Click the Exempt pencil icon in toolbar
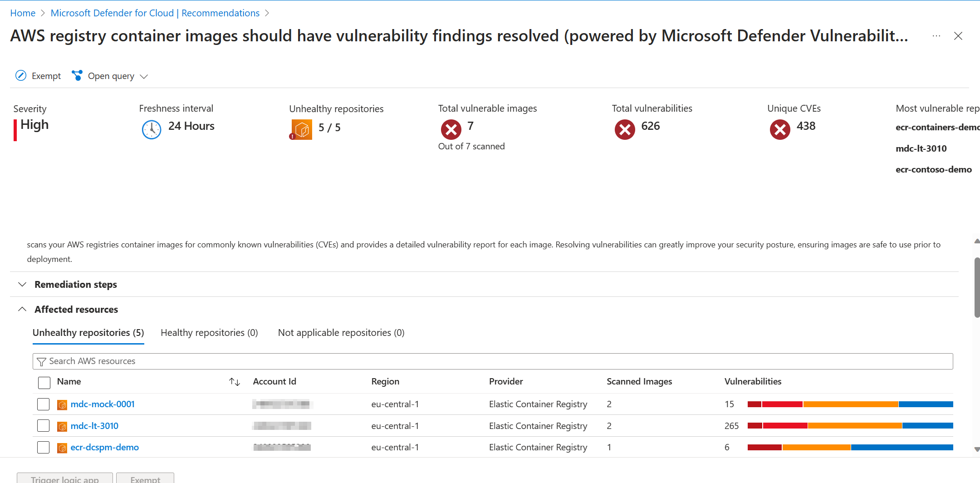 pyautogui.click(x=21, y=76)
